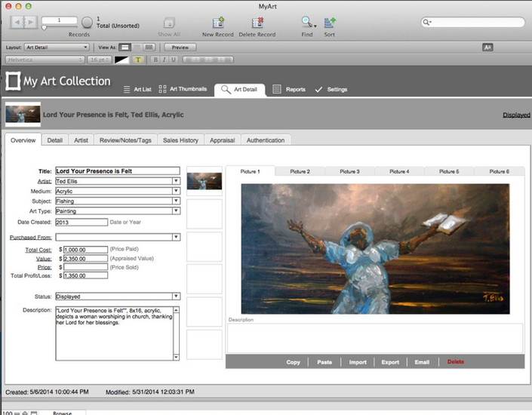Toggle italic formatting
The width and height of the screenshot is (532, 415).
point(165,60)
